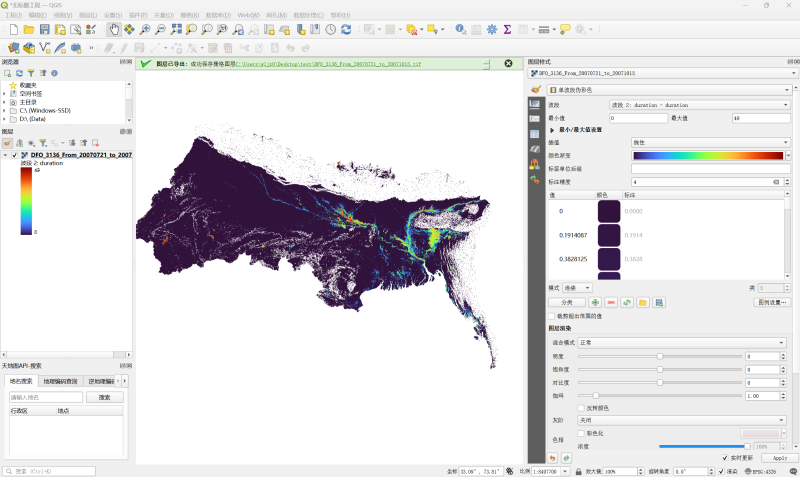Open the Statistical Summary sigma icon
The width and height of the screenshot is (800, 477).
[x=507, y=30]
